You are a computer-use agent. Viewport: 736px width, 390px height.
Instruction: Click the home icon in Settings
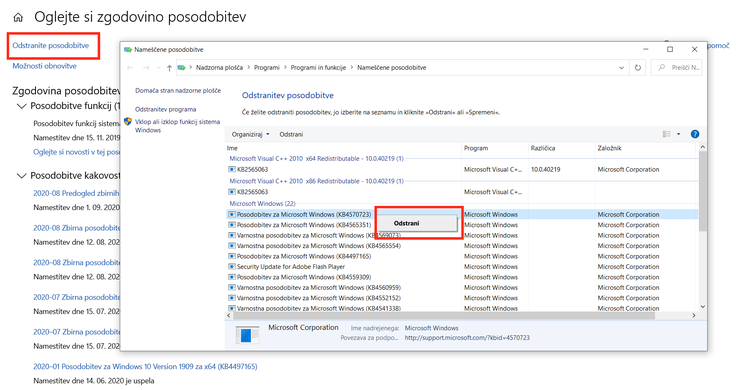click(18, 18)
